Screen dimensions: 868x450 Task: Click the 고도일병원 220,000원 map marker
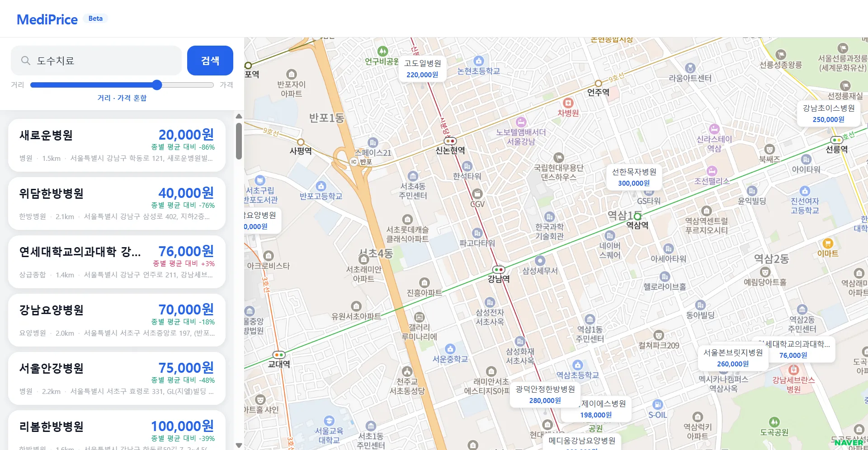click(x=422, y=69)
